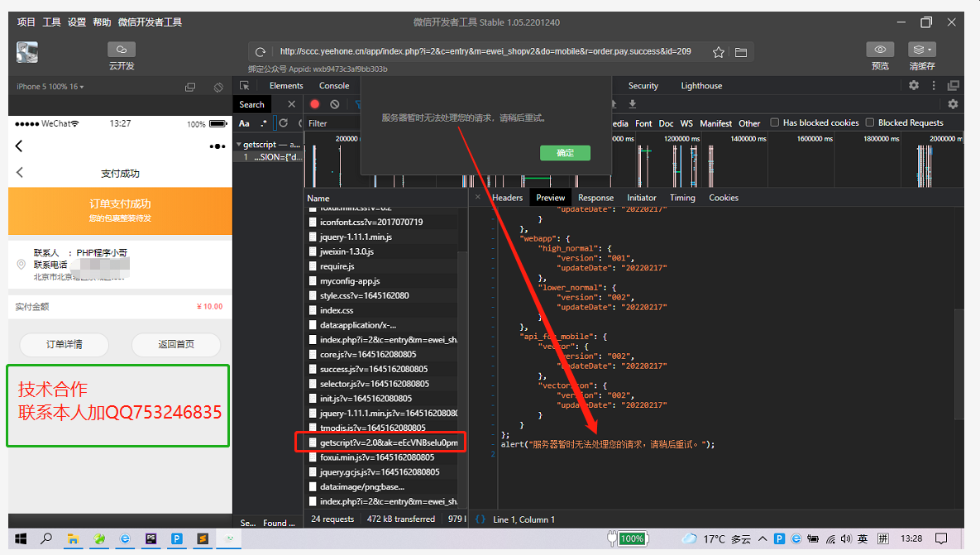Open the 清缓存 clear cache dropdown
This screenshot has width=980, height=555.
tap(921, 50)
